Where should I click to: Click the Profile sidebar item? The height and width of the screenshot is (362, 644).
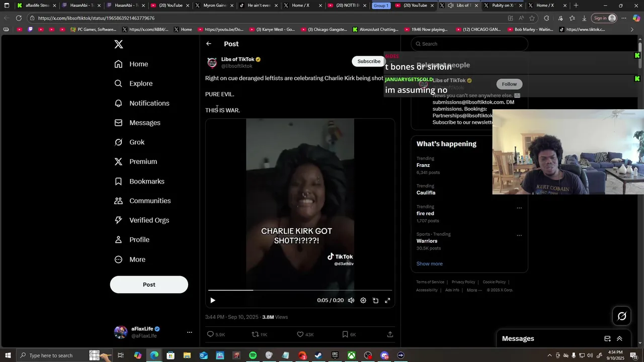tap(132, 240)
